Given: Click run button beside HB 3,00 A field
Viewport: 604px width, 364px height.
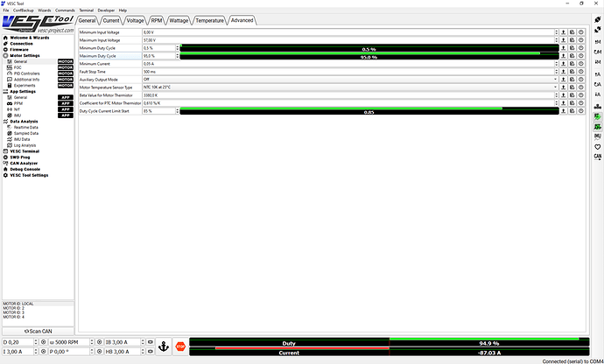Looking at the screenshot, I should pos(151,352).
